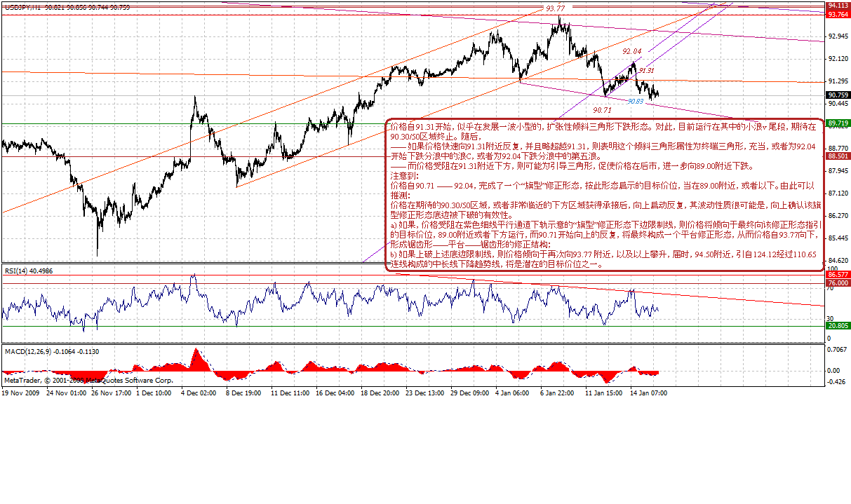Select the current price label 90.759
851x504 pixels.
tap(838, 95)
